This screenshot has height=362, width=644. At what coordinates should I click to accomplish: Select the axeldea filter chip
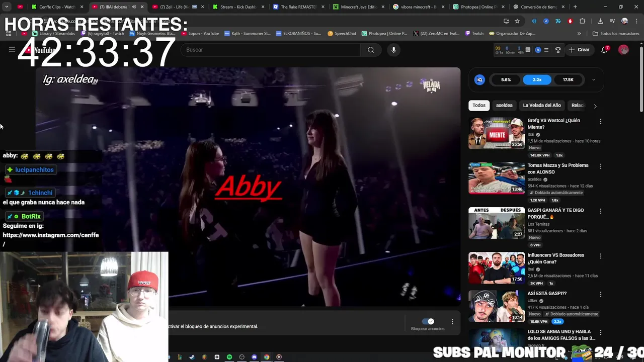[504, 106]
